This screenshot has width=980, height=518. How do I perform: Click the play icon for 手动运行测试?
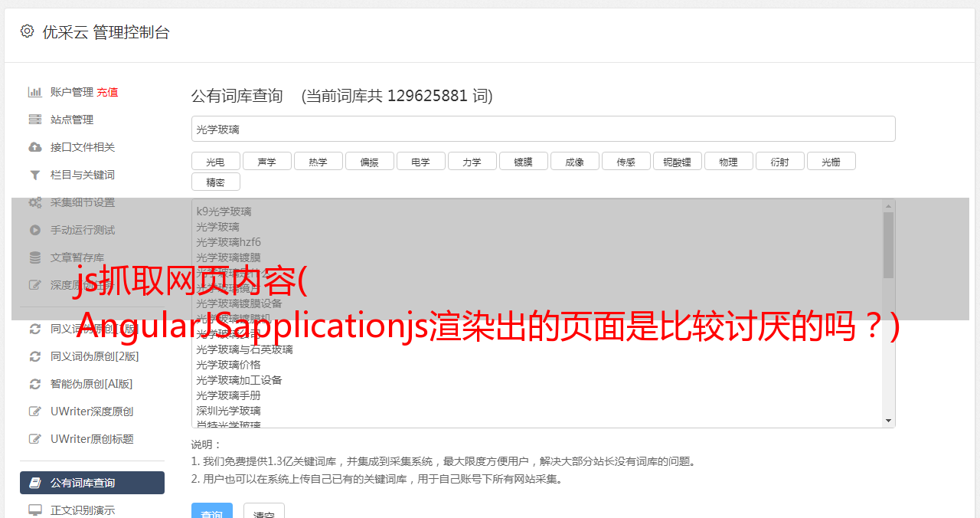tap(35, 230)
